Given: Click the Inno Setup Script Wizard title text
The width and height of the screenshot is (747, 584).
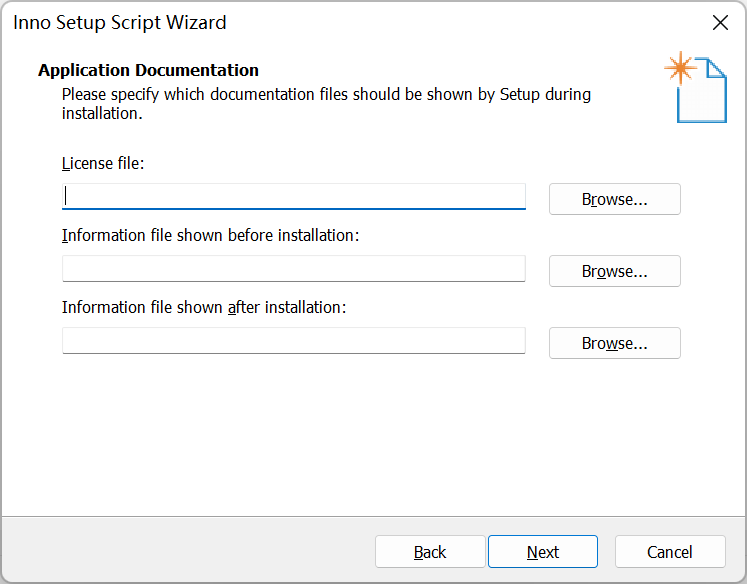Looking at the screenshot, I should tap(120, 22).
